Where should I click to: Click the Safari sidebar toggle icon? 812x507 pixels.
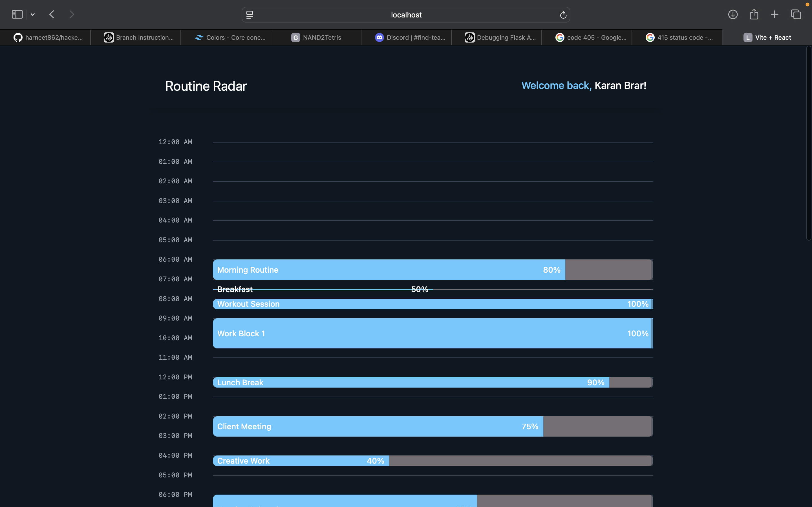pyautogui.click(x=17, y=14)
